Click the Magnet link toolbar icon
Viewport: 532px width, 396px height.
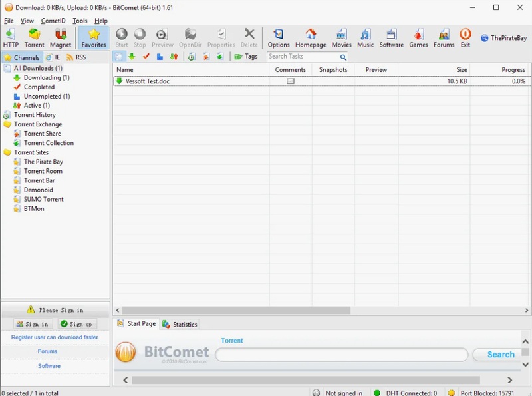tap(61, 38)
